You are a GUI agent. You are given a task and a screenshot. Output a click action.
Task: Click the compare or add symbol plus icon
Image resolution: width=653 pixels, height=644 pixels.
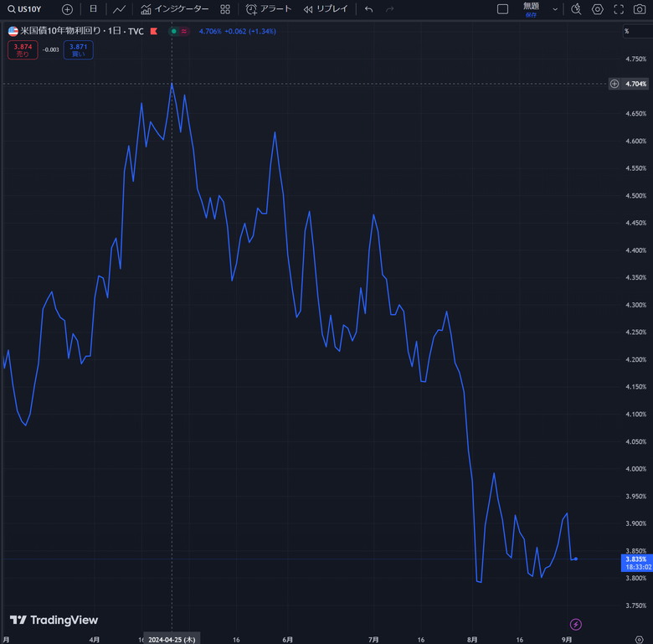click(67, 9)
